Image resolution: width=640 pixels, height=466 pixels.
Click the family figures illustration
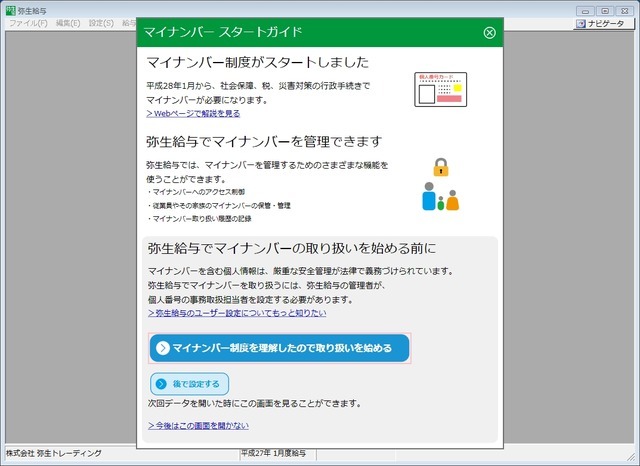pyautogui.click(x=440, y=197)
